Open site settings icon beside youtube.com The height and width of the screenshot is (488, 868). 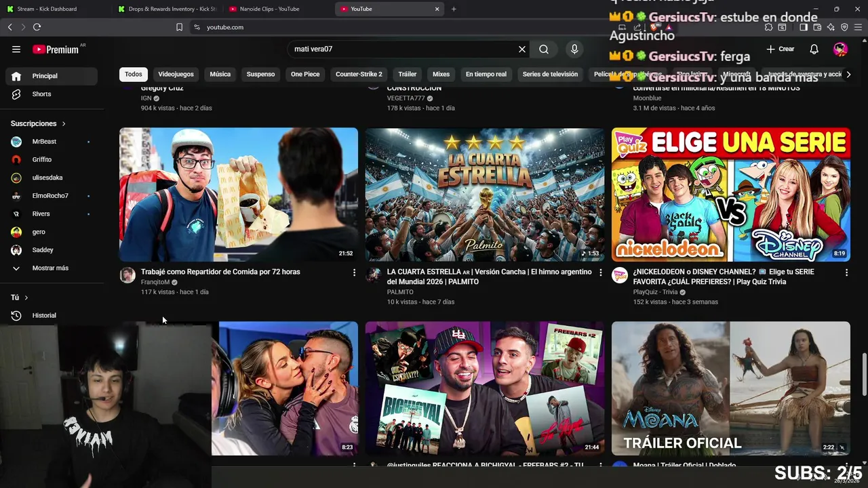(197, 27)
